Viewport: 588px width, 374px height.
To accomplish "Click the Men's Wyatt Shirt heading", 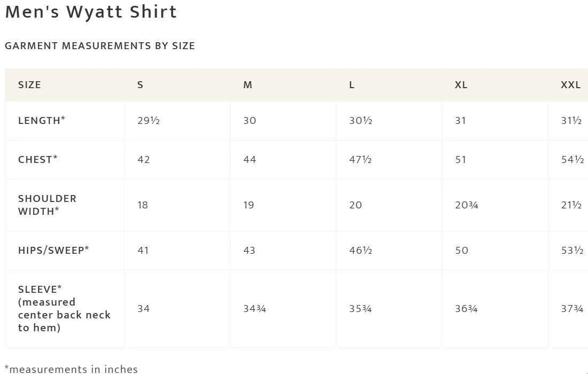I will click(91, 12).
